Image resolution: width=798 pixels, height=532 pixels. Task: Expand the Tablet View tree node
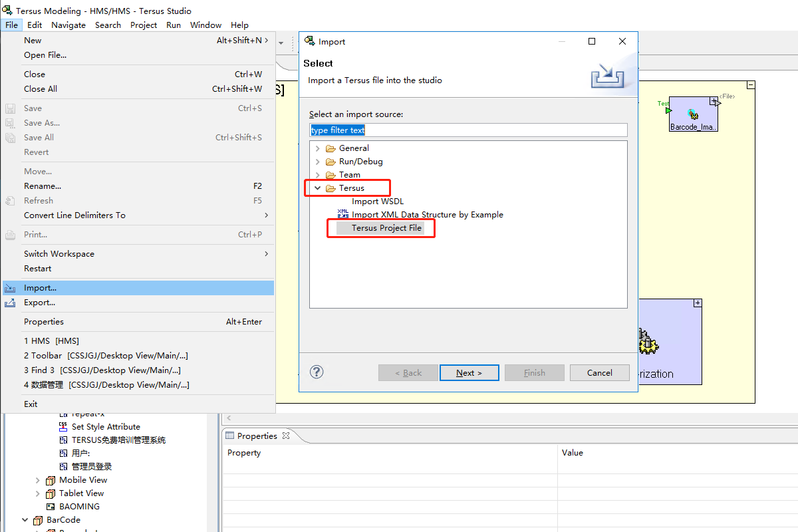(x=38, y=493)
